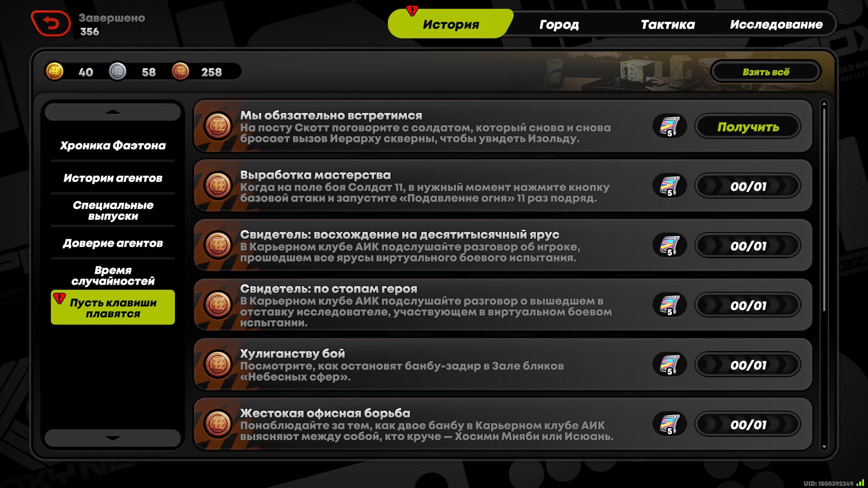
Task: Click the silver medal counter icon
Action: tap(117, 72)
